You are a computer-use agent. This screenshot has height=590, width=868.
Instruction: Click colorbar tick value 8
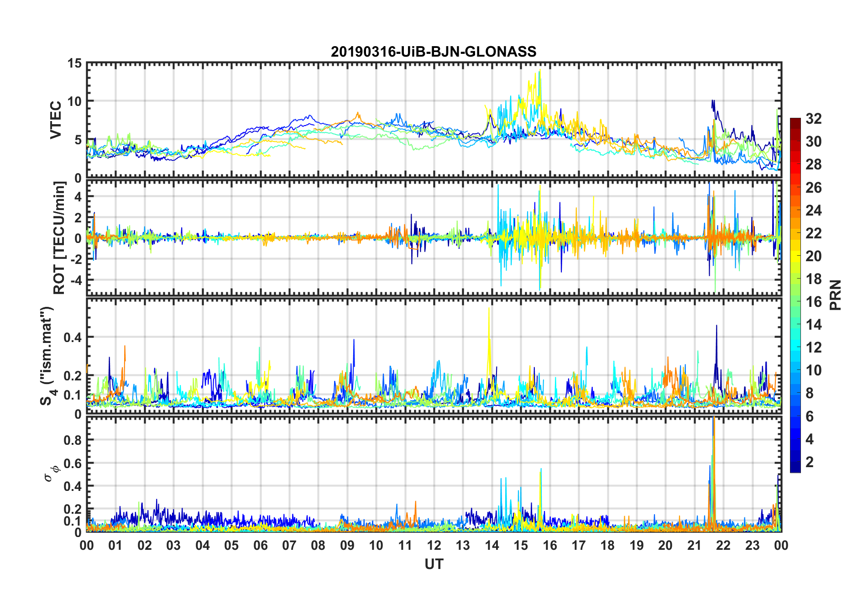coord(810,393)
